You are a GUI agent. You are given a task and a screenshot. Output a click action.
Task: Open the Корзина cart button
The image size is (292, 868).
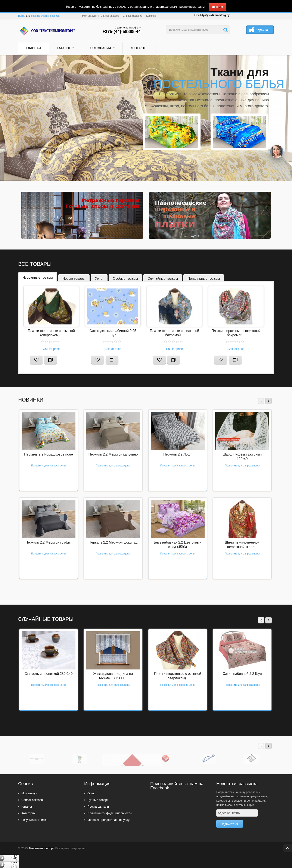[x=260, y=30]
